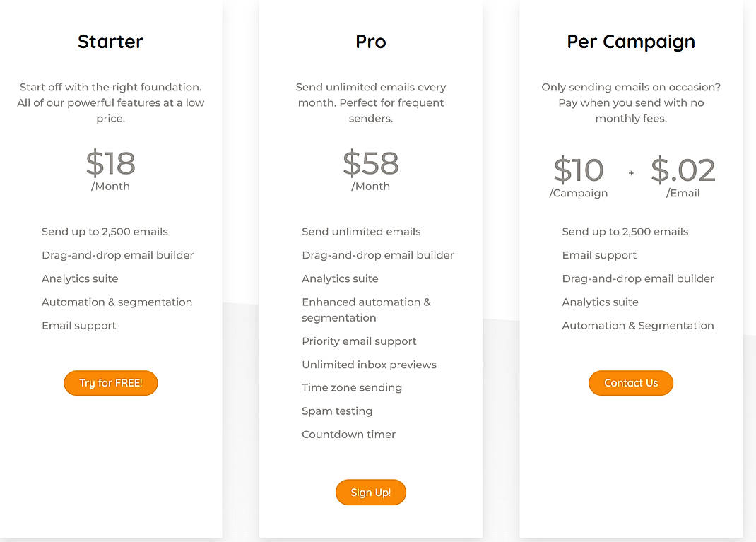Select "Spam testing" in Pro feature list
This screenshot has height=542, width=756.
337,411
